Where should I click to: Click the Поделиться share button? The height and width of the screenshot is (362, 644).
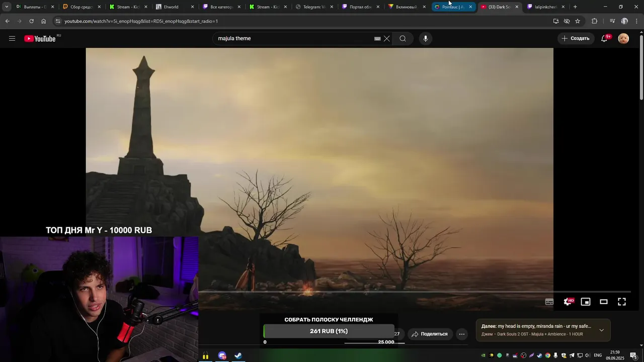(x=429, y=334)
